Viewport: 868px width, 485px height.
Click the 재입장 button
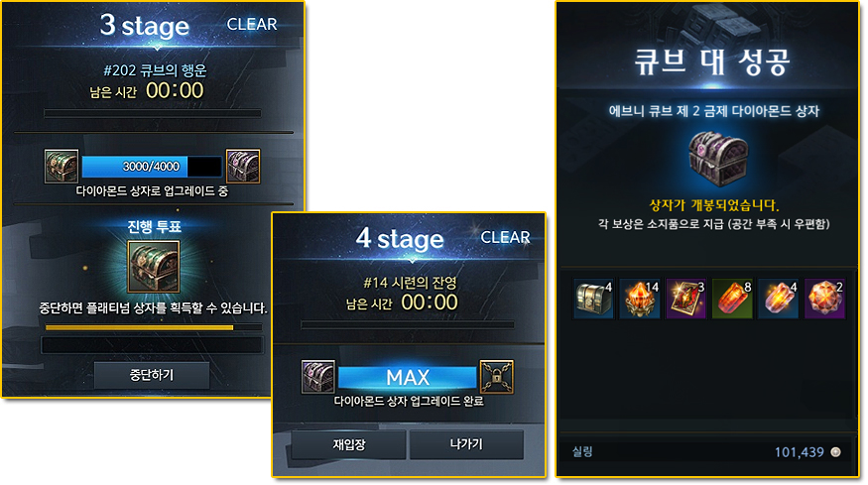coord(349,444)
